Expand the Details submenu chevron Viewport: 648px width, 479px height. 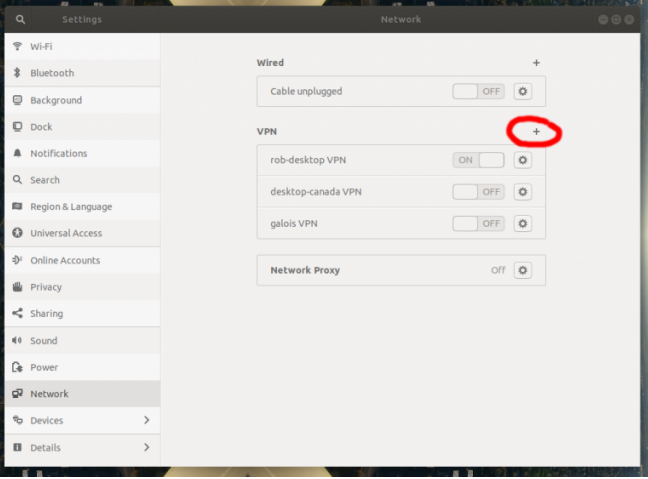pos(147,447)
